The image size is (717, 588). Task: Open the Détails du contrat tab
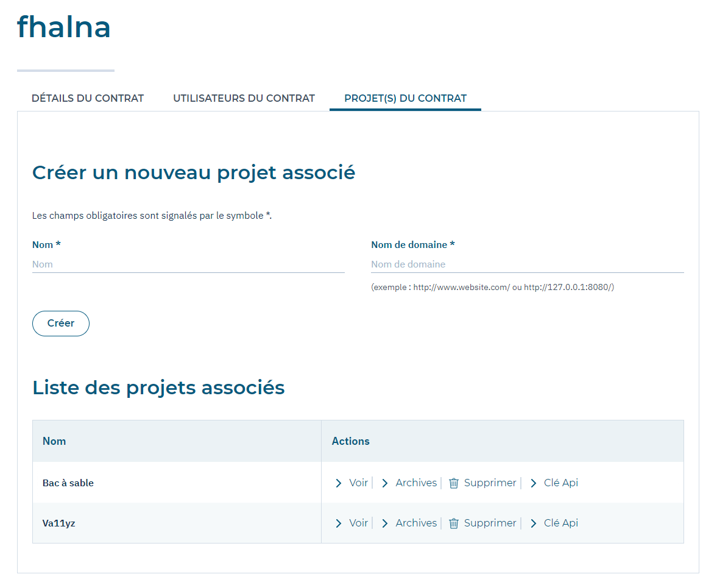pyautogui.click(x=88, y=98)
